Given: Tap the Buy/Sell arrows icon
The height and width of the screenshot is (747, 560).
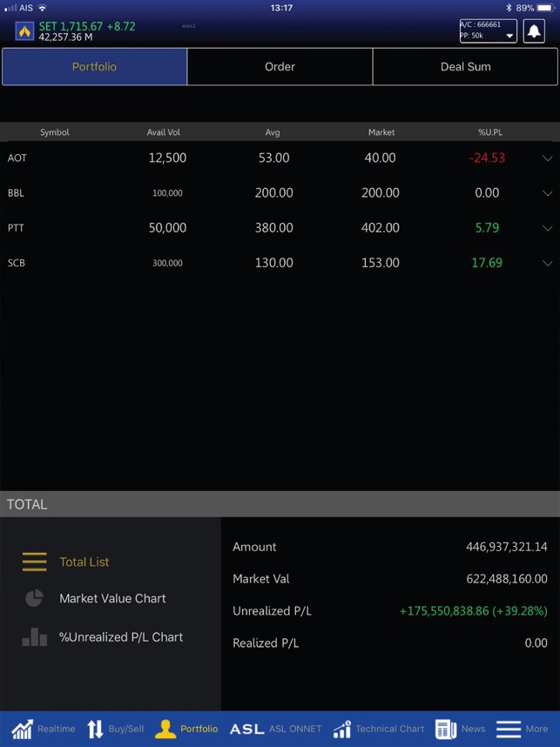Looking at the screenshot, I should 95,729.
